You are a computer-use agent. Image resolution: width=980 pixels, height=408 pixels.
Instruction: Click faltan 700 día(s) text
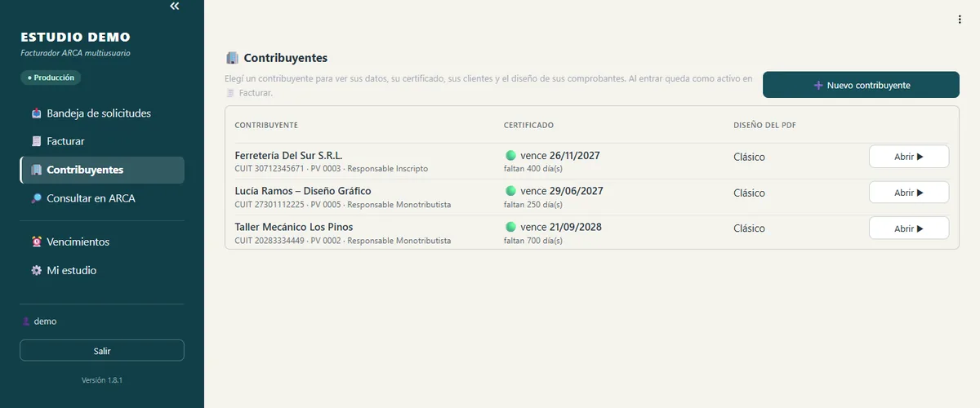(533, 241)
